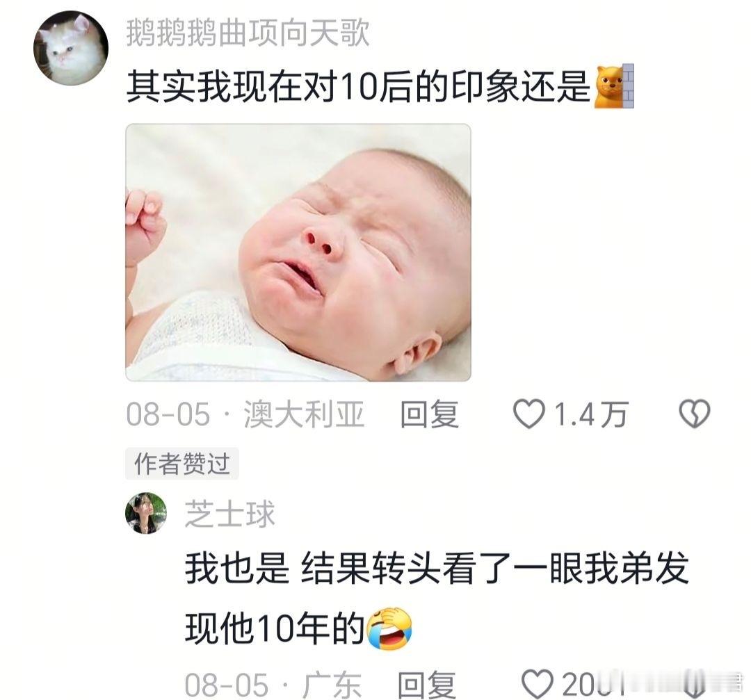Tap the laughing-crying emoji in reply

point(389,628)
